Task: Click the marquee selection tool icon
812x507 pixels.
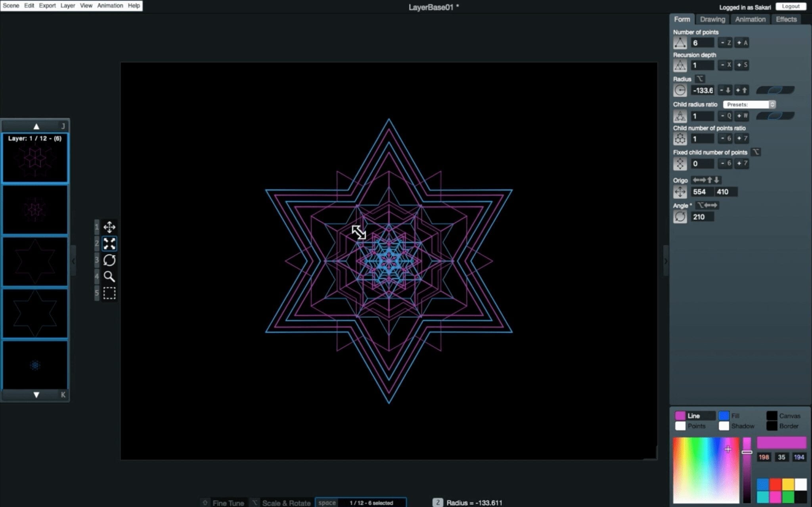Action: pyautogui.click(x=109, y=293)
